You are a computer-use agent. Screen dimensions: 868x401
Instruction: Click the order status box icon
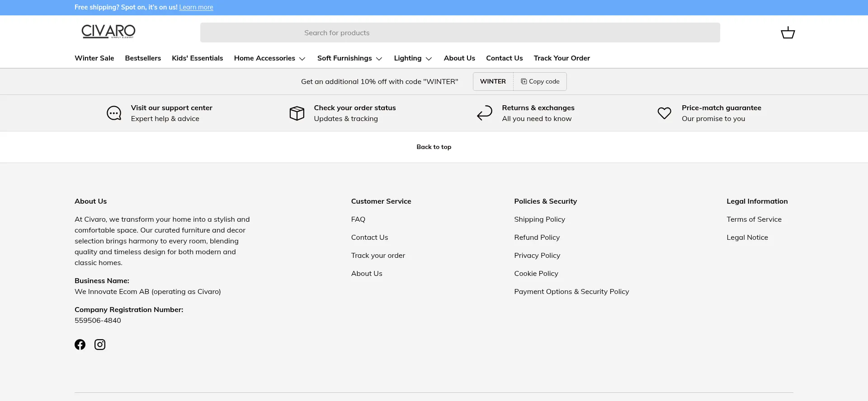[297, 113]
